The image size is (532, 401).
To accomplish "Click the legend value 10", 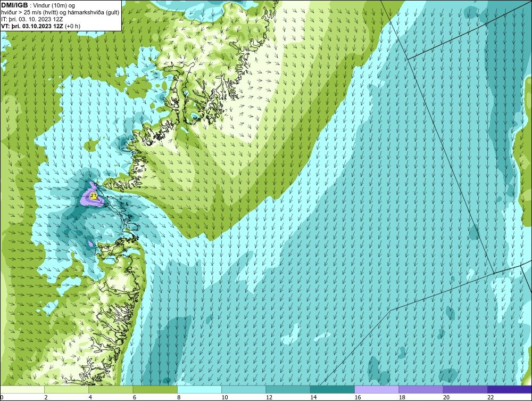I will point(225,397).
